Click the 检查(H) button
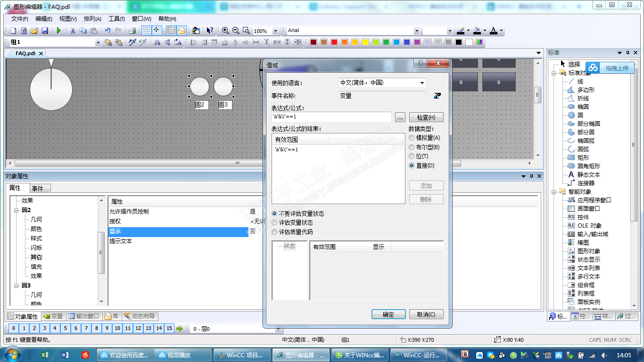This screenshot has width=644, height=362. pos(426,117)
